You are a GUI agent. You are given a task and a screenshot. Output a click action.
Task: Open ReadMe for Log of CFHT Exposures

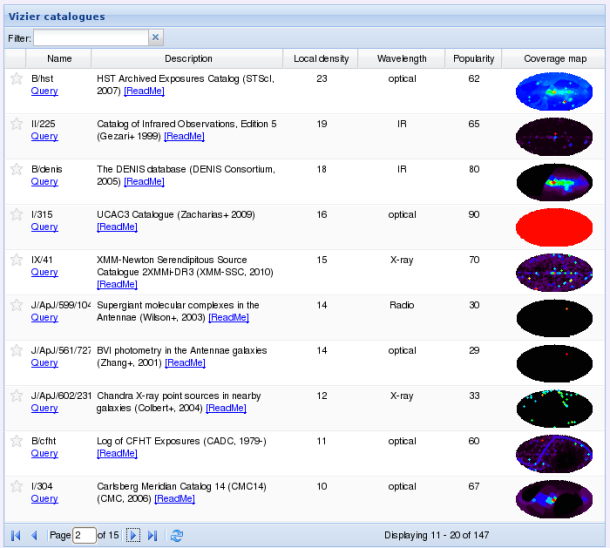(117, 453)
